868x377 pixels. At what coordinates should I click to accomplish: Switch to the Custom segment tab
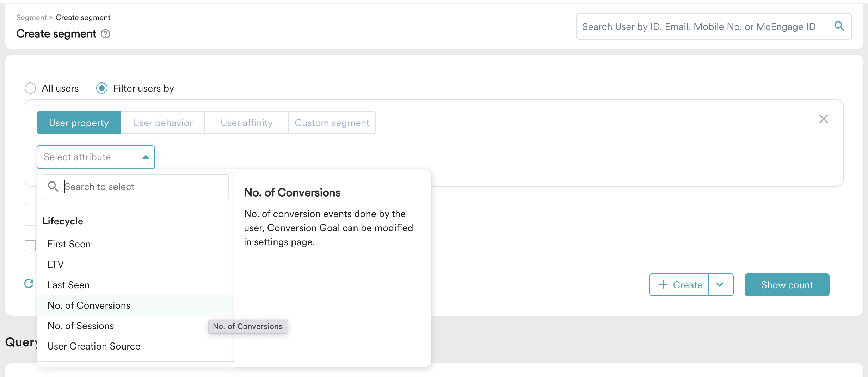pos(332,123)
